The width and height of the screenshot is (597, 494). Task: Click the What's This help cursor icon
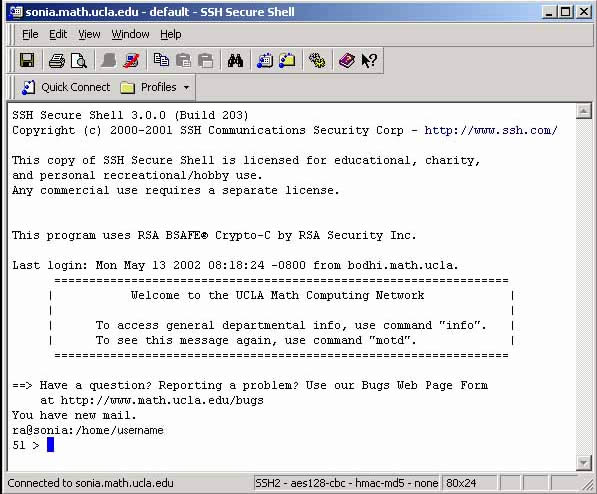(369, 60)
